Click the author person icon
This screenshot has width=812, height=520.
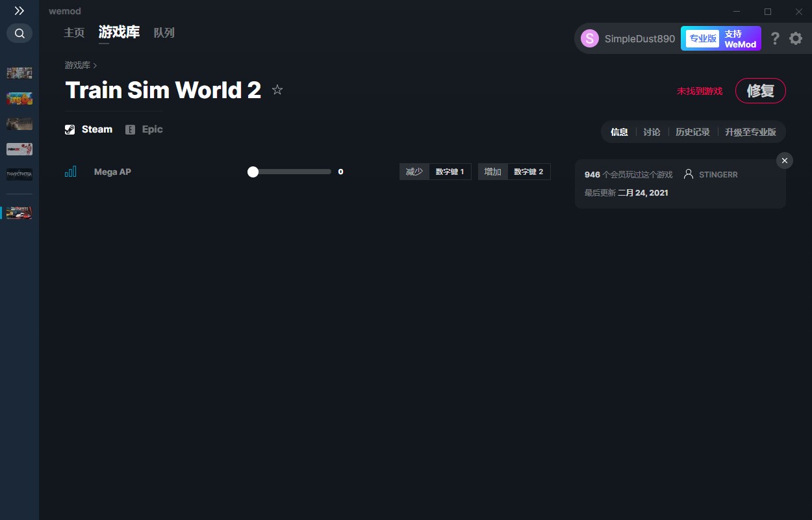point(689,174)
